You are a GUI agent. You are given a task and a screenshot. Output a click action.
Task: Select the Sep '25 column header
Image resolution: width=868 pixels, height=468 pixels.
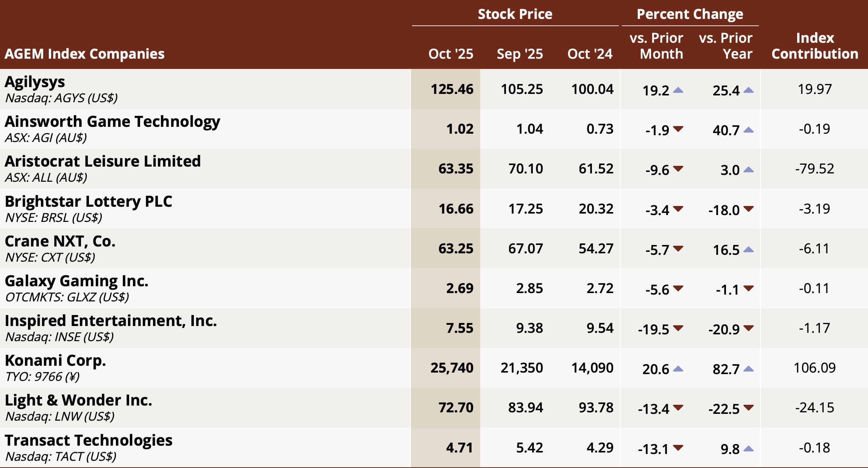(x=520, y=54)
